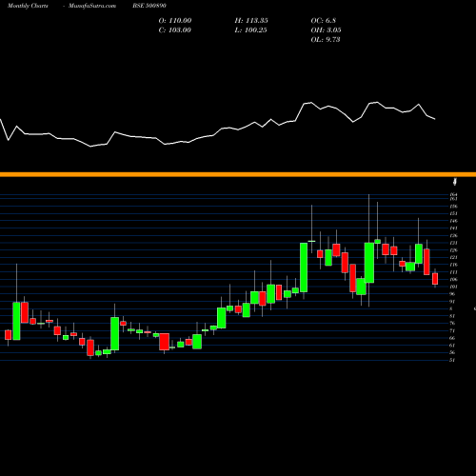Click the 126 price axis label

point(454,250)
